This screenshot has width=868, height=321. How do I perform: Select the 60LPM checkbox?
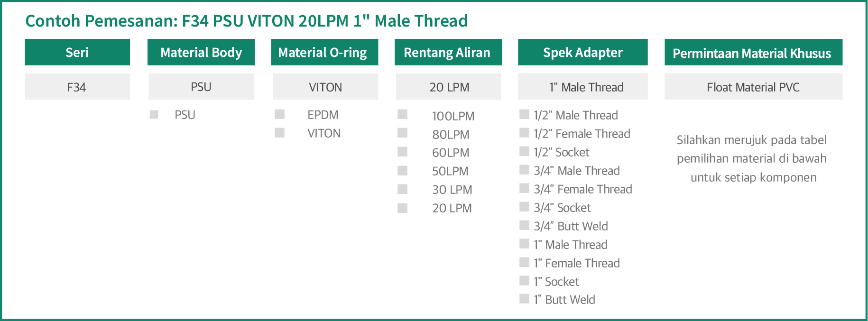pyautogui.click(x=403, y=152)
